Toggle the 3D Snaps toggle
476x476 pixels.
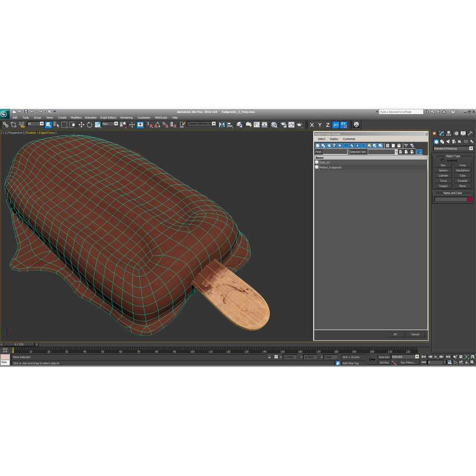click(149, 125)
